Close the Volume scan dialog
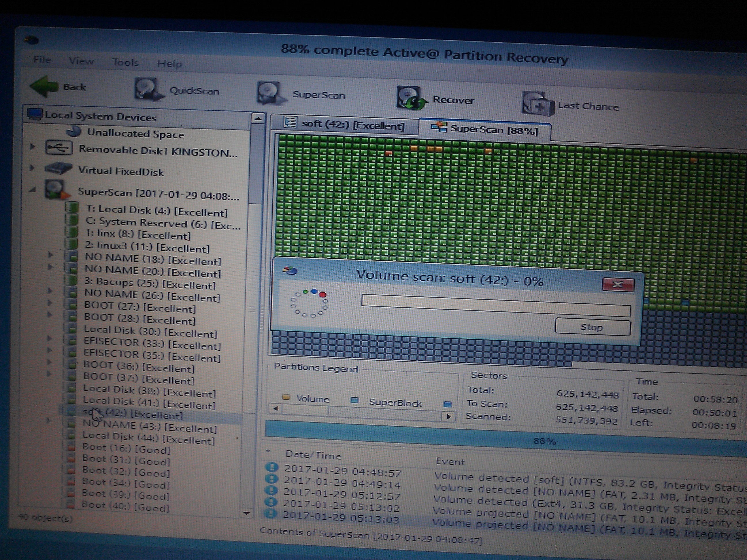 pos(618,284)
